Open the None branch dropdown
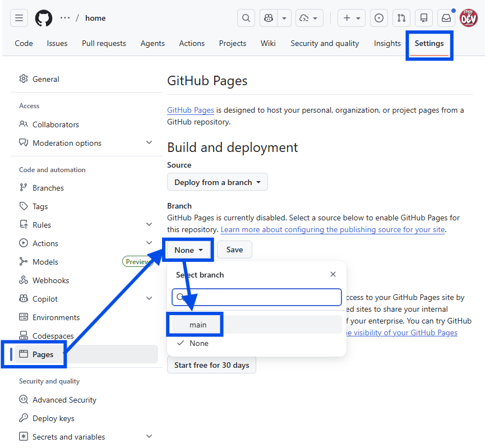 point(188,250)
